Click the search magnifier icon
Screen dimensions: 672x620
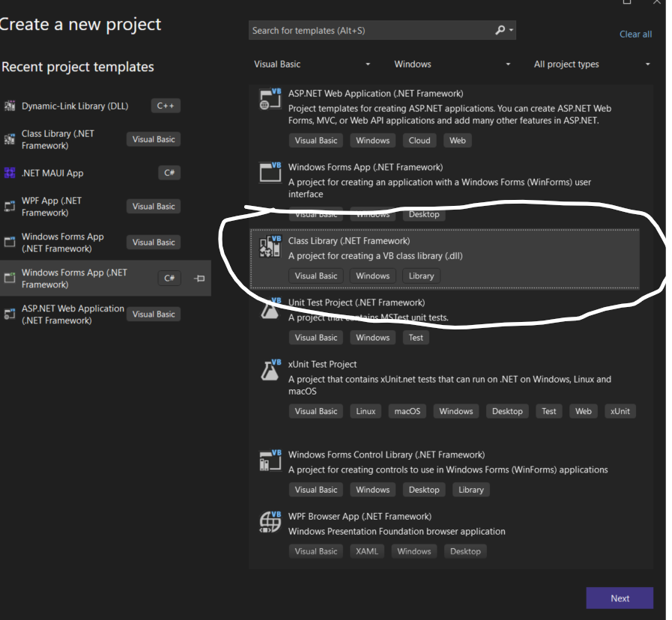point(500,30)
